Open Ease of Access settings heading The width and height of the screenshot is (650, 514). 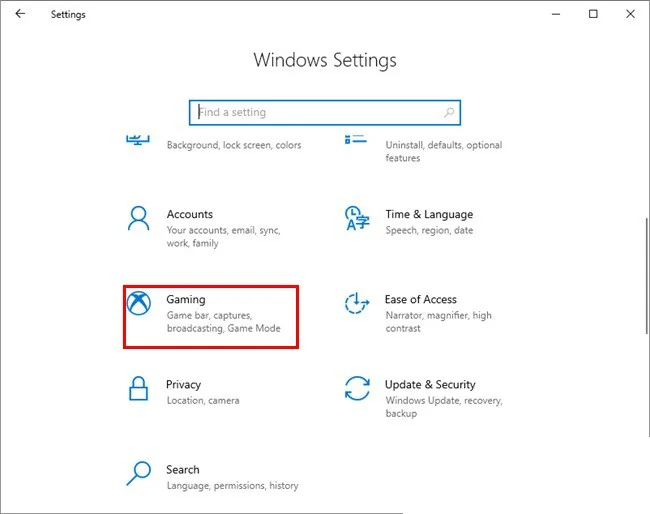(421, 299)
